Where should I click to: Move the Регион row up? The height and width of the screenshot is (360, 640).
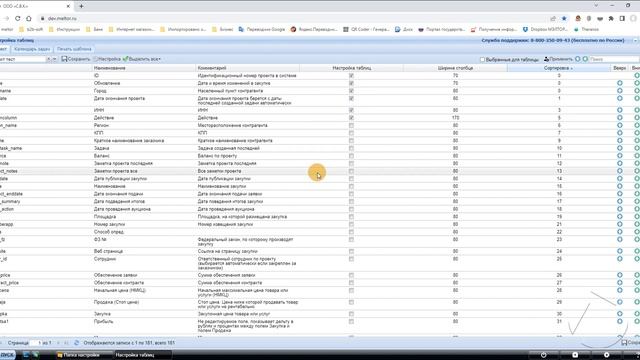[x=620, y=126]
